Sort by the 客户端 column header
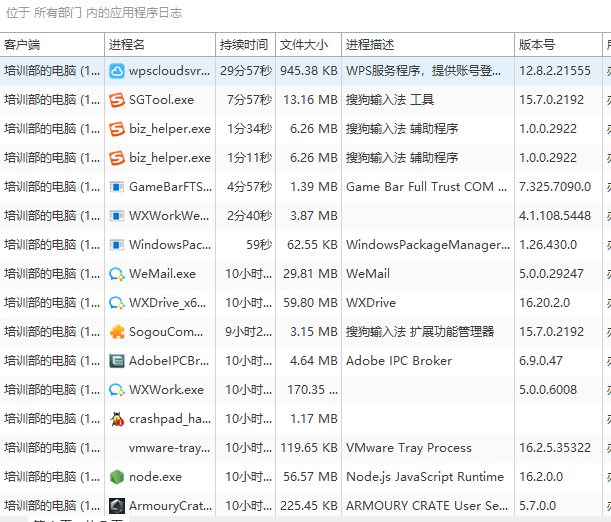The width and height of the screenshot is (611, 522). (x=52, y=45)
